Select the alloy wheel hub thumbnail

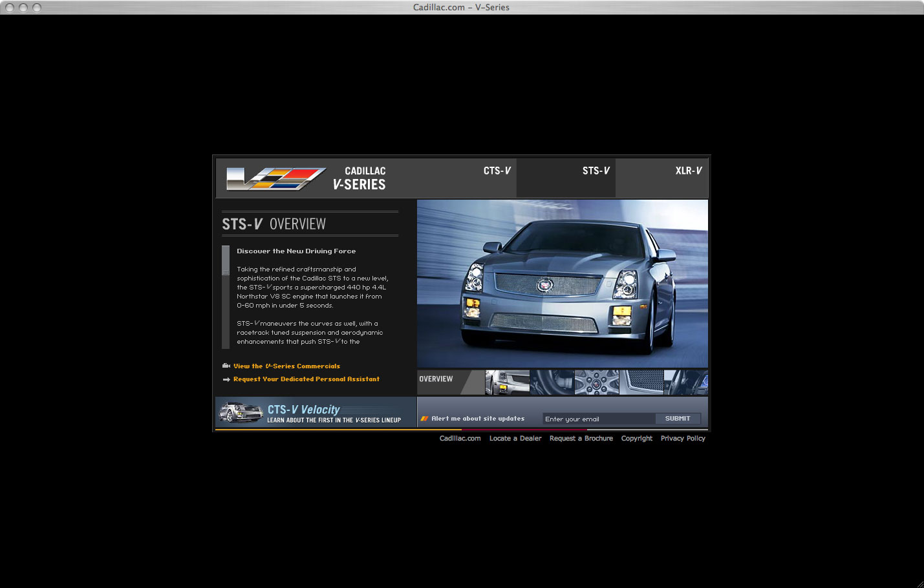coord(597,382)
